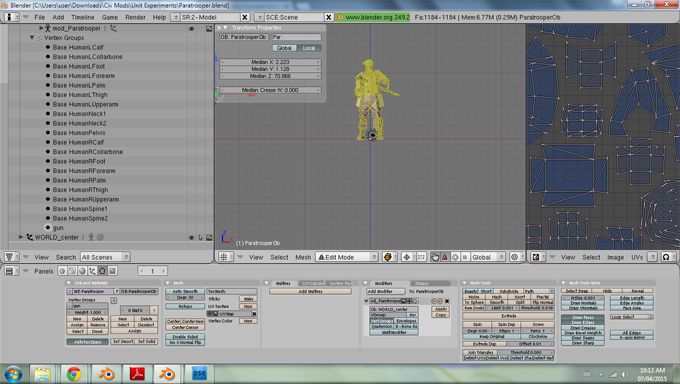Open Adobe Reader from the taskbar
680x384 pixels.
click(137, 374)
